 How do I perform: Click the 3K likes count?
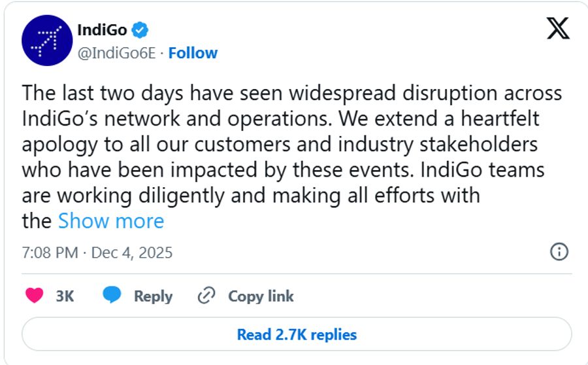pos(65,296)
